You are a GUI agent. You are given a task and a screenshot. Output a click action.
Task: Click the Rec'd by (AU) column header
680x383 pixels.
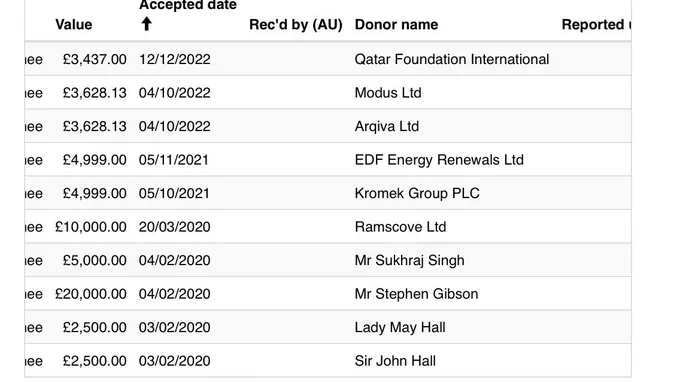click(x=296, y=25)
